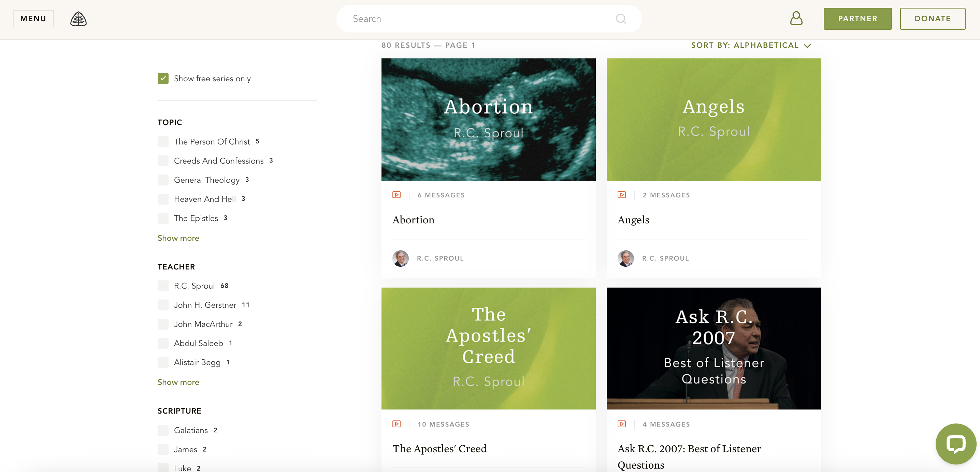
Task: Click R.C. Sproul avatar under Abortion
Action: [x=401, y=259]
